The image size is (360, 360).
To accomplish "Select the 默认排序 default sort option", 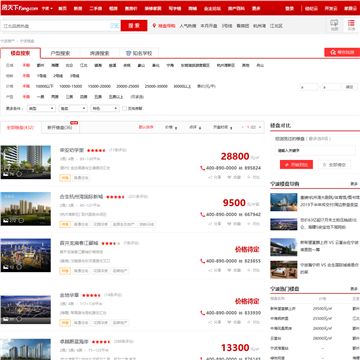I will tap(146, 127).
